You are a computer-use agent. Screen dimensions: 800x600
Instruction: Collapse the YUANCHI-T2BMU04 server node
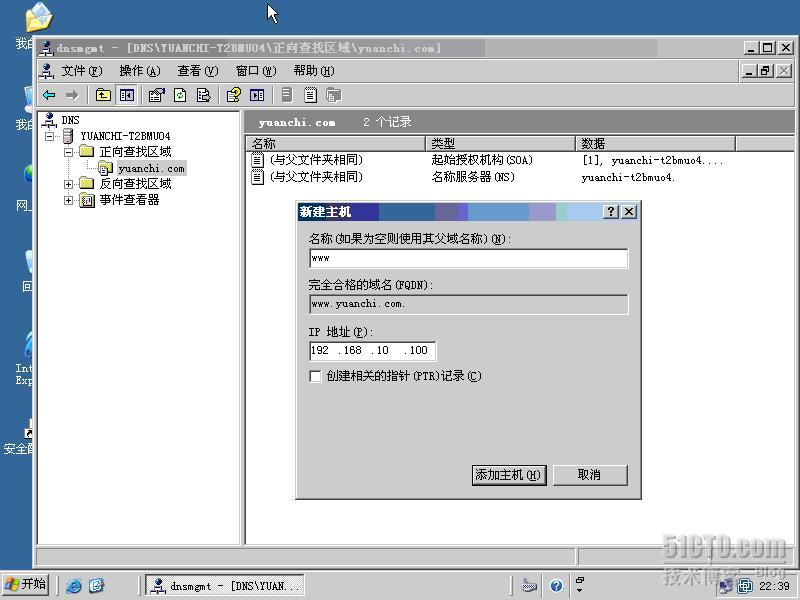click(49, 136)
